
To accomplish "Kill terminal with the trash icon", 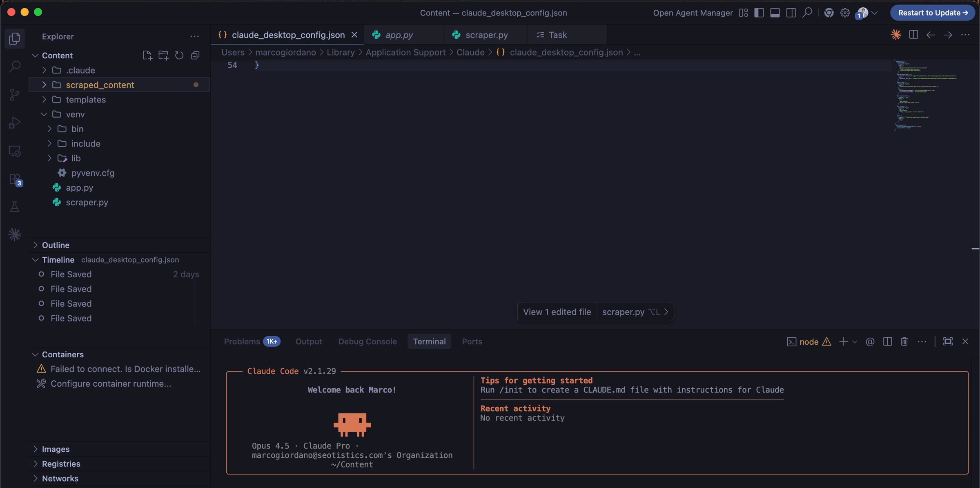I will pos(904,341).
